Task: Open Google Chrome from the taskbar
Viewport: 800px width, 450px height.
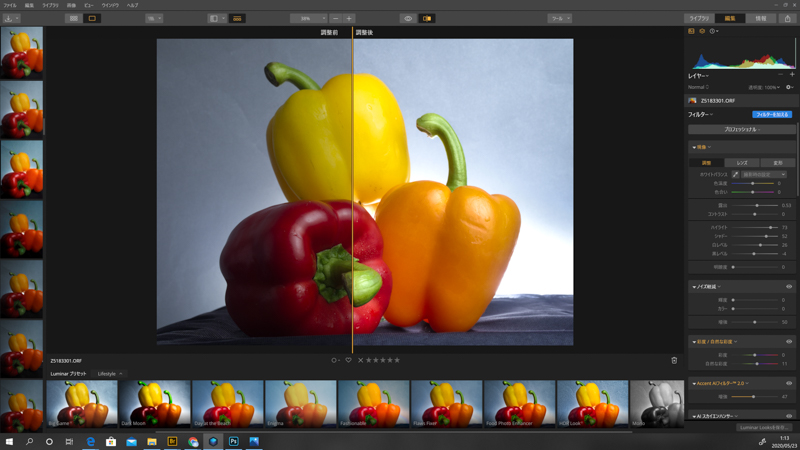Action: click(193, 441)
